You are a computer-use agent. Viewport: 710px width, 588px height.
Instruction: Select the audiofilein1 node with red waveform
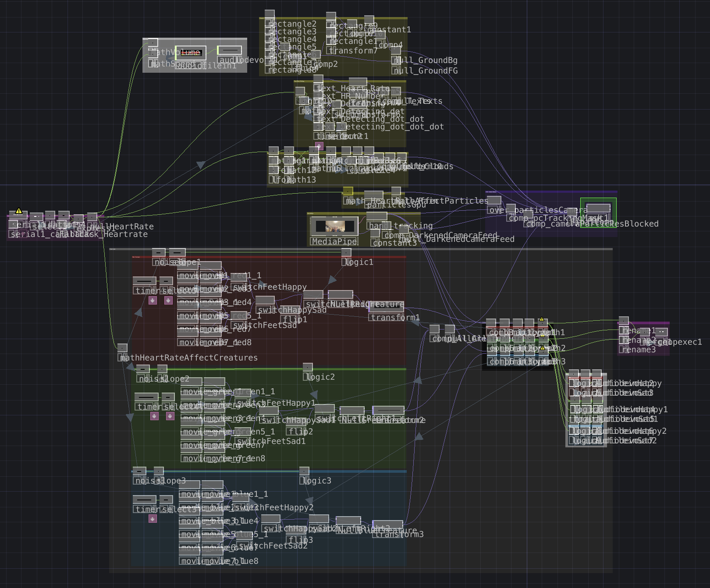pyautogui.click(x=191, y=53)
